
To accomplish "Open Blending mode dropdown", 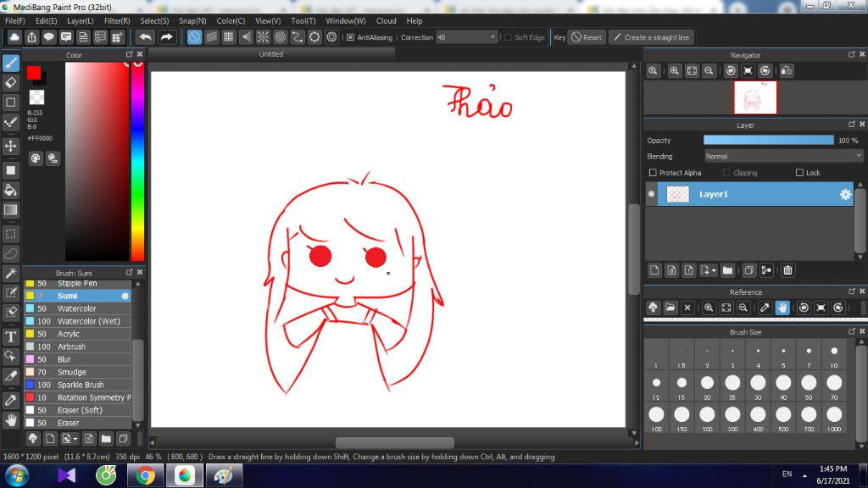I will click(x=783, y=157).
